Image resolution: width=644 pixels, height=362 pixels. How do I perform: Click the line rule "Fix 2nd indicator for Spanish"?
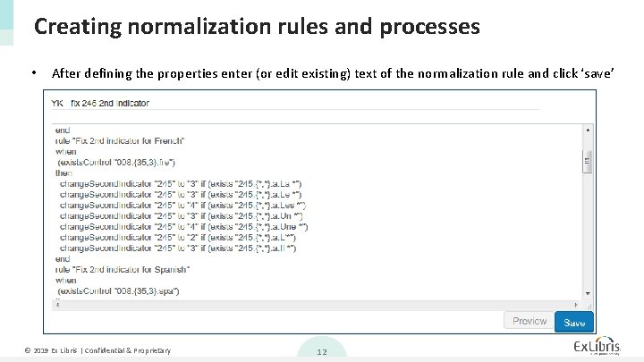pyautogui.click(x=123, y=270)
